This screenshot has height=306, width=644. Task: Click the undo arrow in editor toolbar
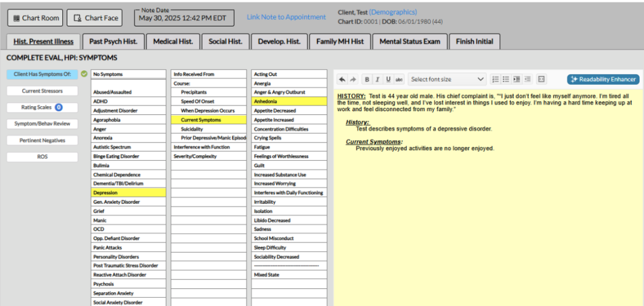[x=342, y=79]
